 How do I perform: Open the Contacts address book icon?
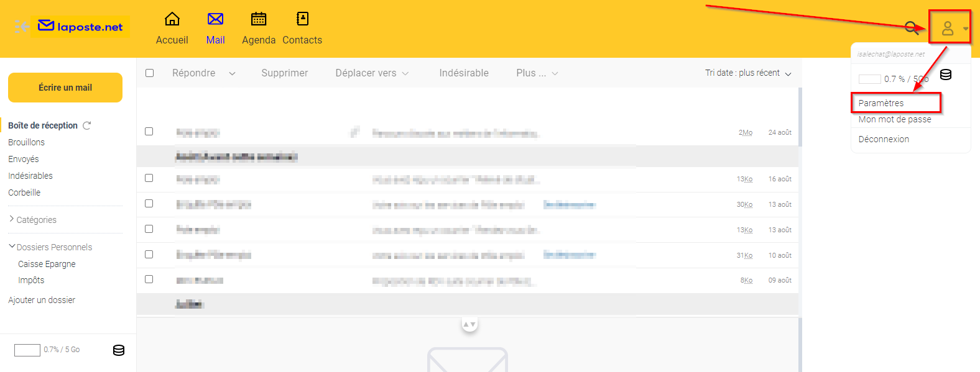coord(302,19)
